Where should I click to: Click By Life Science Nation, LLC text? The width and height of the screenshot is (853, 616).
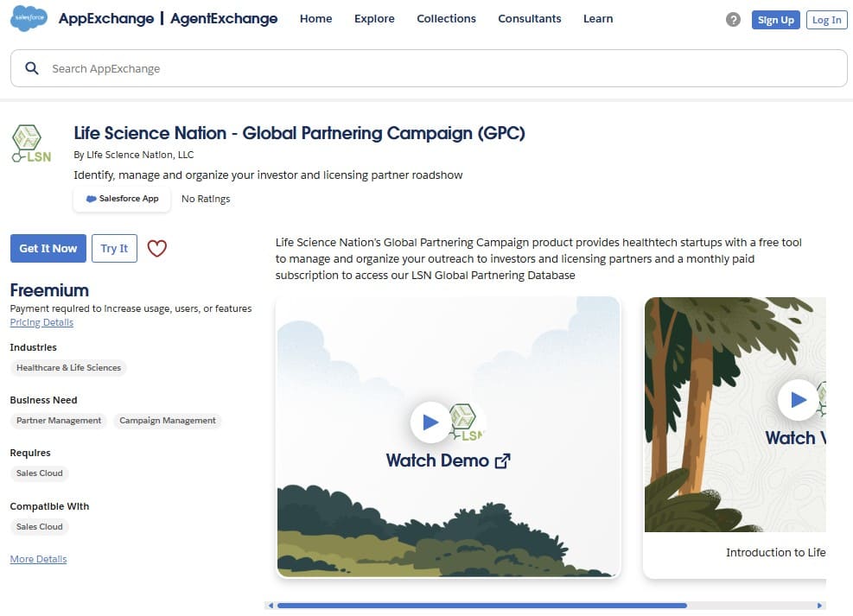[134, 155]
